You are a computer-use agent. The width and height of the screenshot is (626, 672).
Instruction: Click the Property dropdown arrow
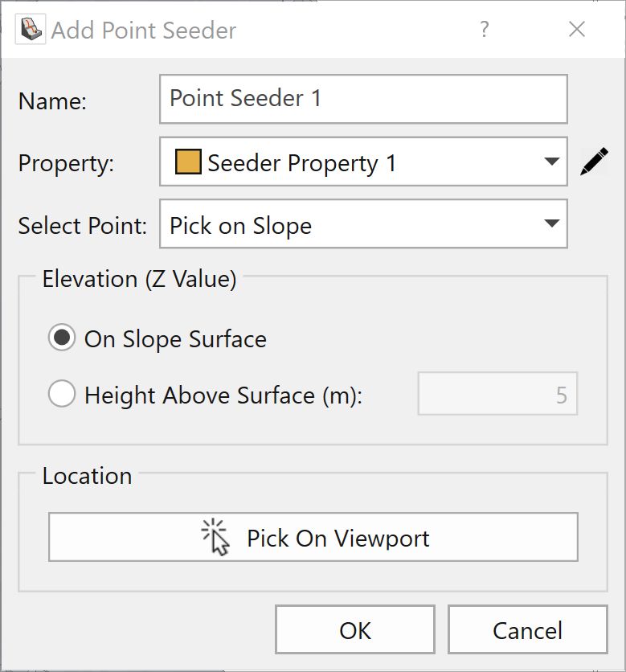(551, 162)
